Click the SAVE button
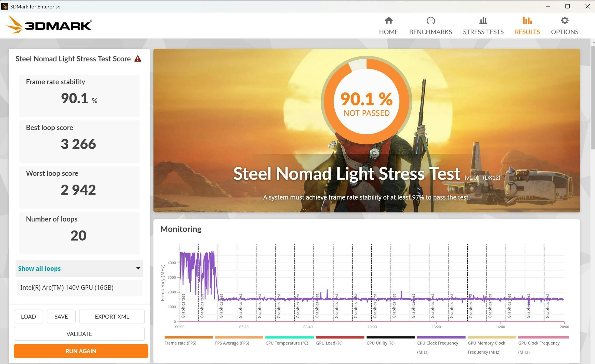Screen dimensions: 595x364 point(61,316)
